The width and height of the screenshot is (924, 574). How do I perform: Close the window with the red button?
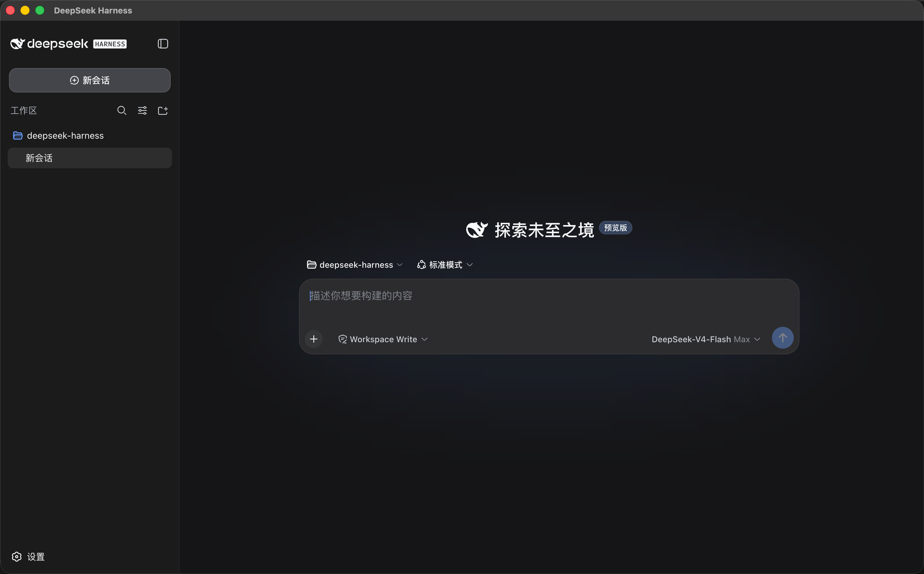coord(11,10)
